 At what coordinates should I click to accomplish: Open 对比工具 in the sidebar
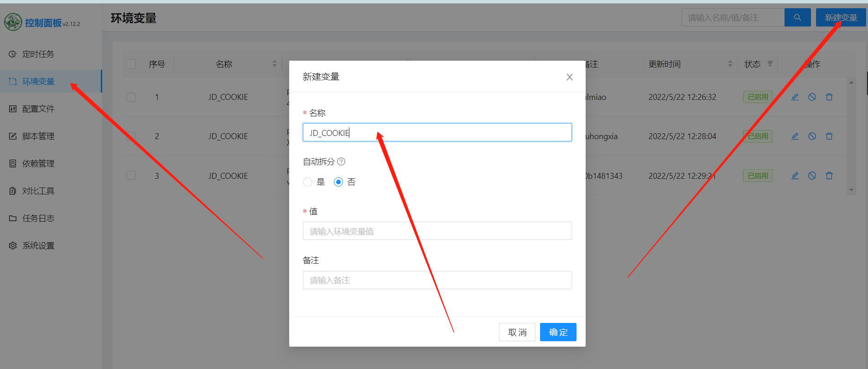click(x=51, y=191)
